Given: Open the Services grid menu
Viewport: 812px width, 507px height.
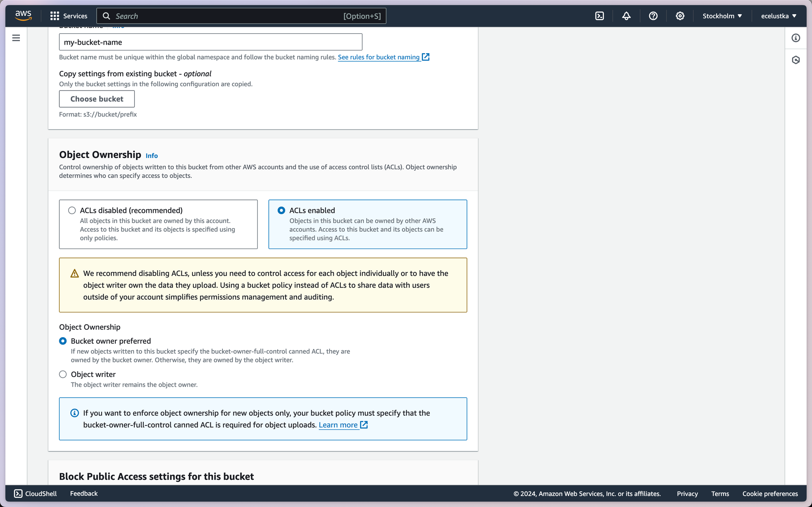Looking at the screenshot, I should coord(69,16).
